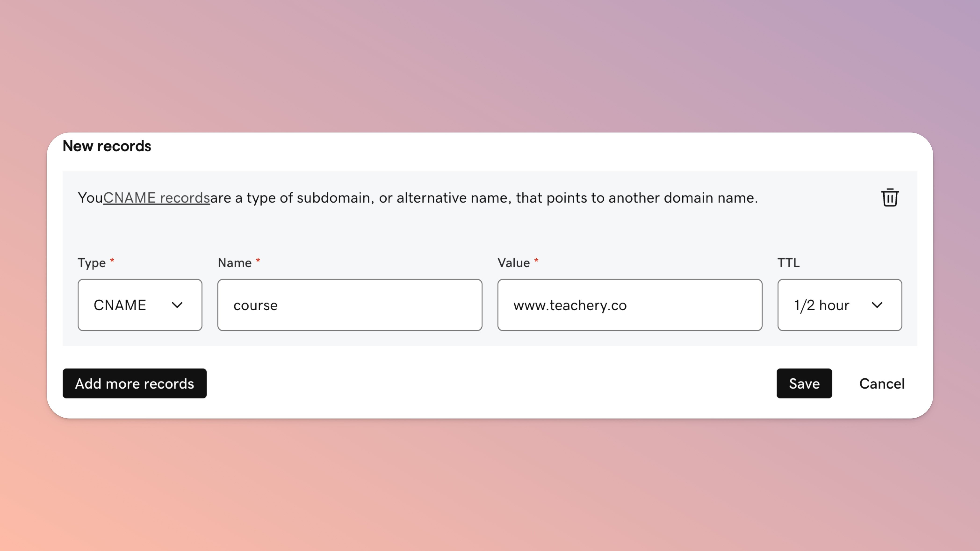Click the Value field label
Image resolution: width=980 pixels, height=551 pixels.
coord(514,263)
